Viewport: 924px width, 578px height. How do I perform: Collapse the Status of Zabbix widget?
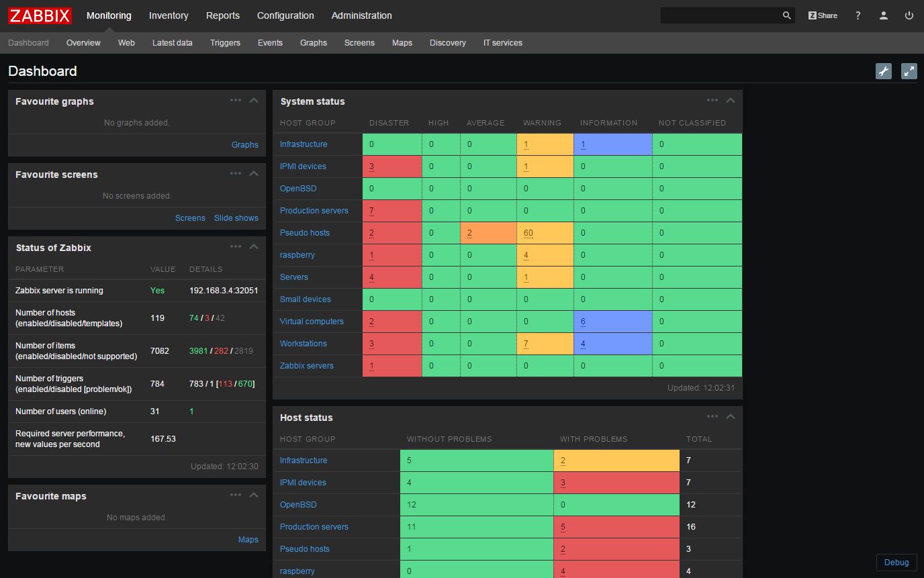254,246
